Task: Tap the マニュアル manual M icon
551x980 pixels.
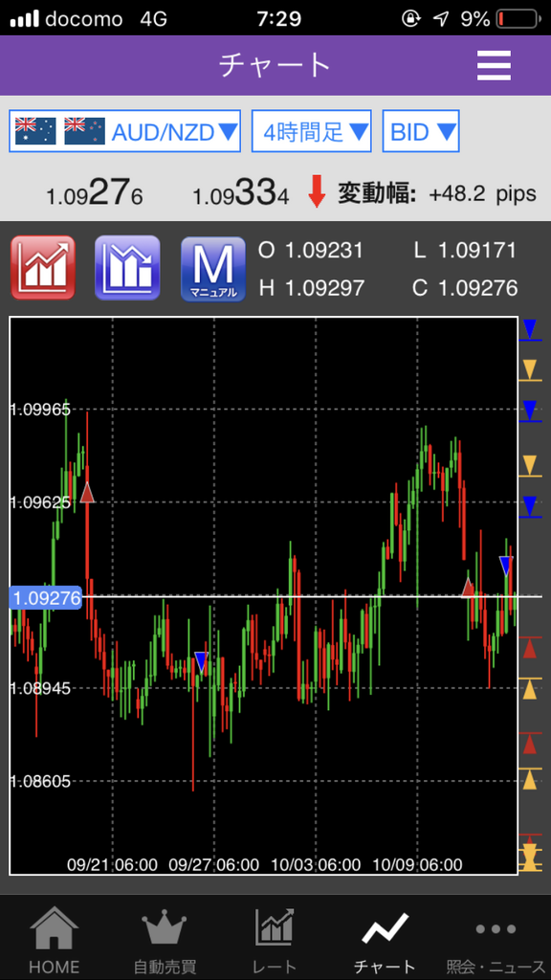Action: (x=213, y=269)
